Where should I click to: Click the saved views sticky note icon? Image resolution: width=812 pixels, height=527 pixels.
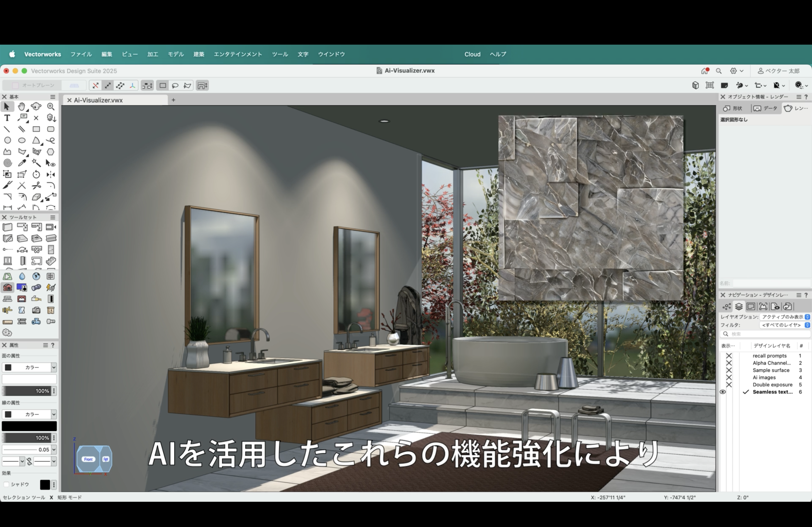(724, 85)
